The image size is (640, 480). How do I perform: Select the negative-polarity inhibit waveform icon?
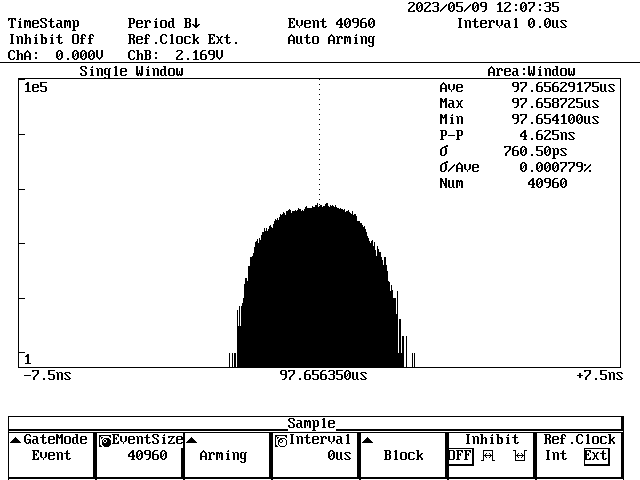tap(519, 456)
